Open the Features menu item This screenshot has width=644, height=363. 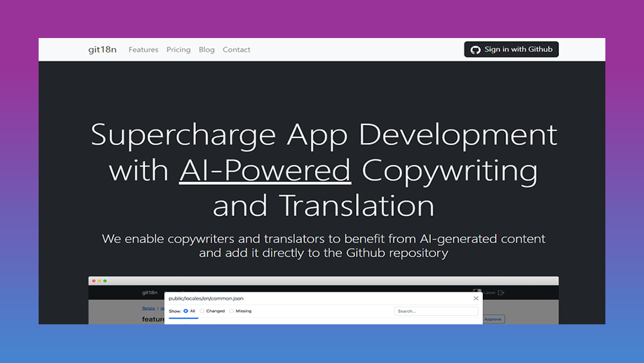[x=144, y=50]
